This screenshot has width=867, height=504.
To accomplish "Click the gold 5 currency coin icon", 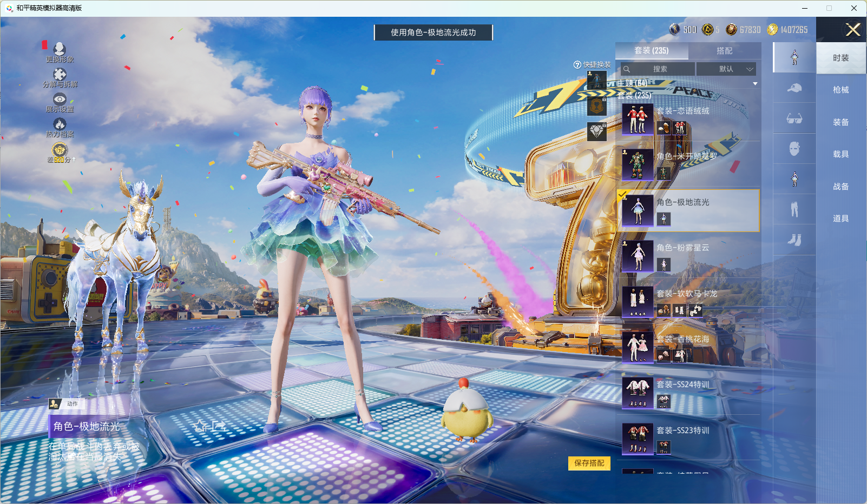I will [x=707, y=29].
